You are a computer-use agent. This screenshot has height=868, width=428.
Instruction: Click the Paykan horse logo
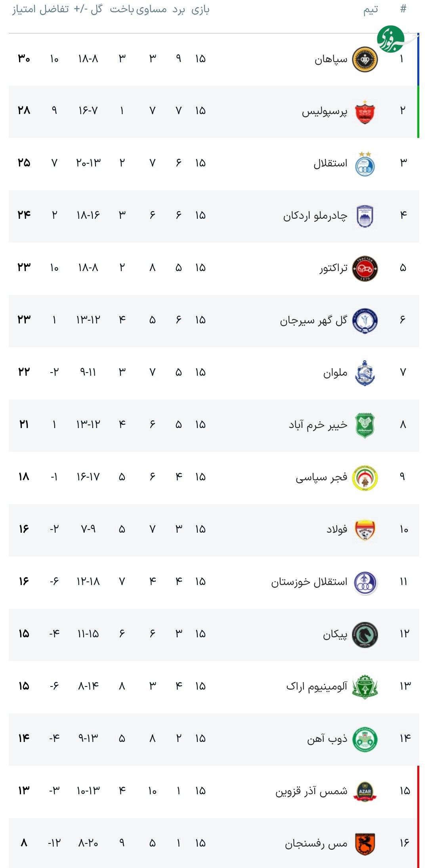(365, 635)
